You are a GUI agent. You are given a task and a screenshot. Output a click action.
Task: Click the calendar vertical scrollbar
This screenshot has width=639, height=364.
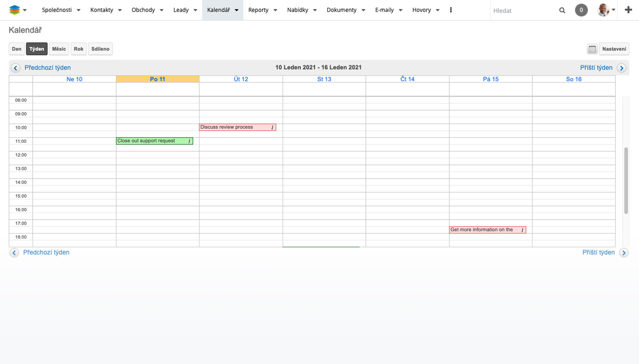click(x=626, y=180)
